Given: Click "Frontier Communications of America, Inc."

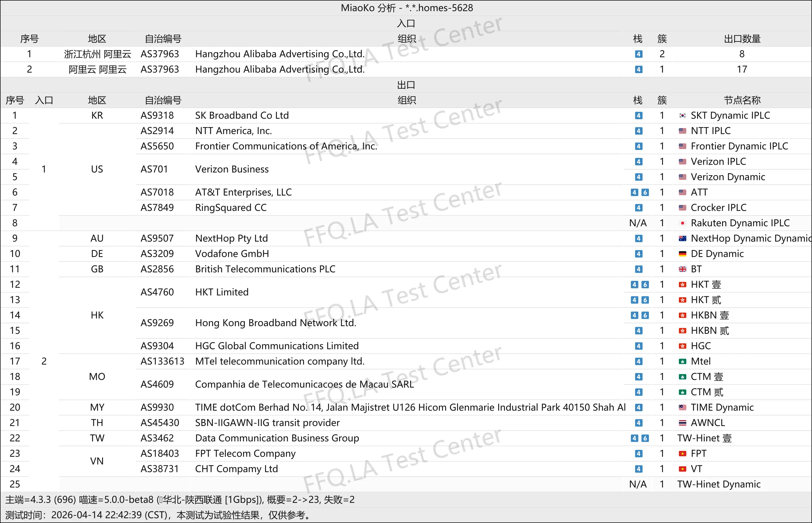Looking at the screenshot, I should pos(286,146).
